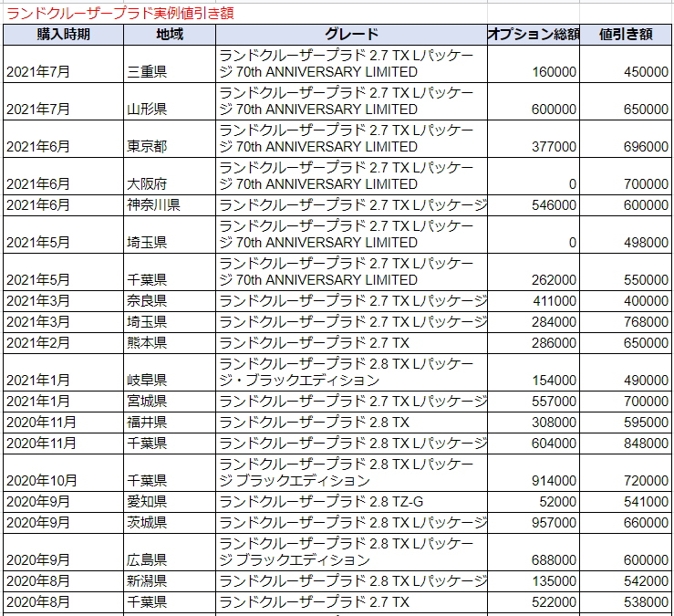Select option total 688000 cell
Screen dimensions: 674x616
coord(534,552)
